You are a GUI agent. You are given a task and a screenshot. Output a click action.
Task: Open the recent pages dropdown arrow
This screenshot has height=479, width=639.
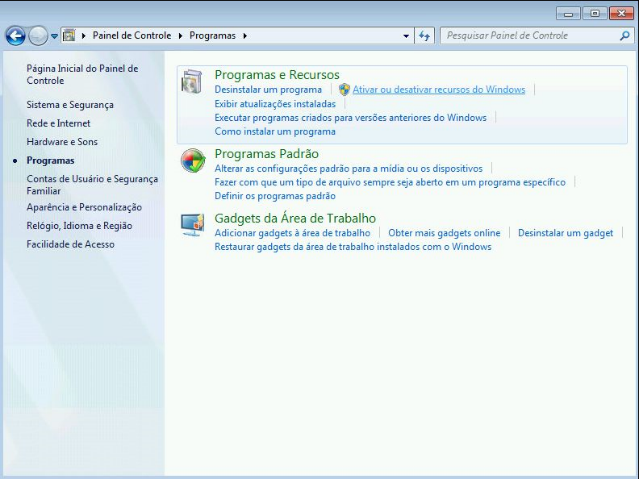(54, 36)
